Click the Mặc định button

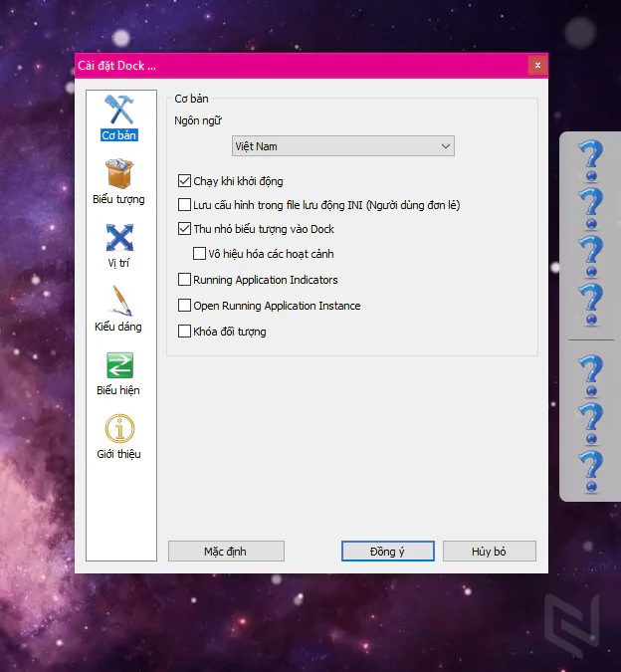coord(226,552)
